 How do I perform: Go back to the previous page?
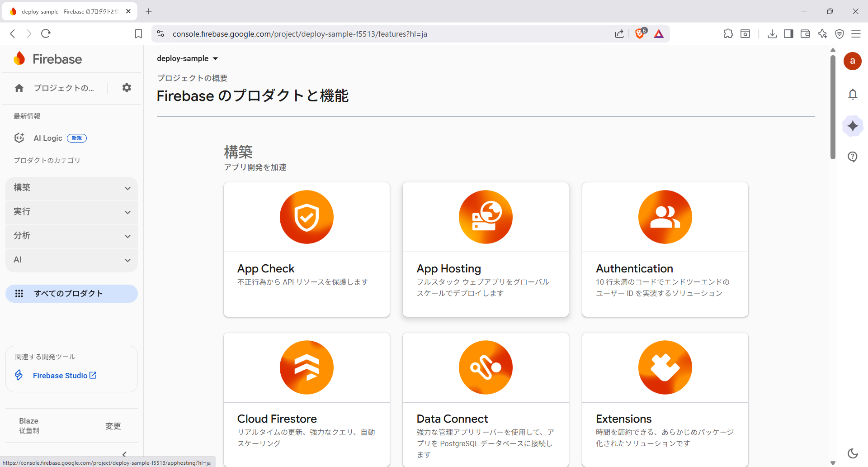[13, 33]
